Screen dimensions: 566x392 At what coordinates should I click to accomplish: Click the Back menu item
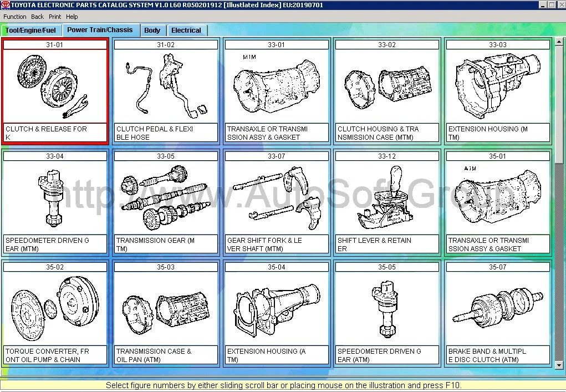[37, 17]
